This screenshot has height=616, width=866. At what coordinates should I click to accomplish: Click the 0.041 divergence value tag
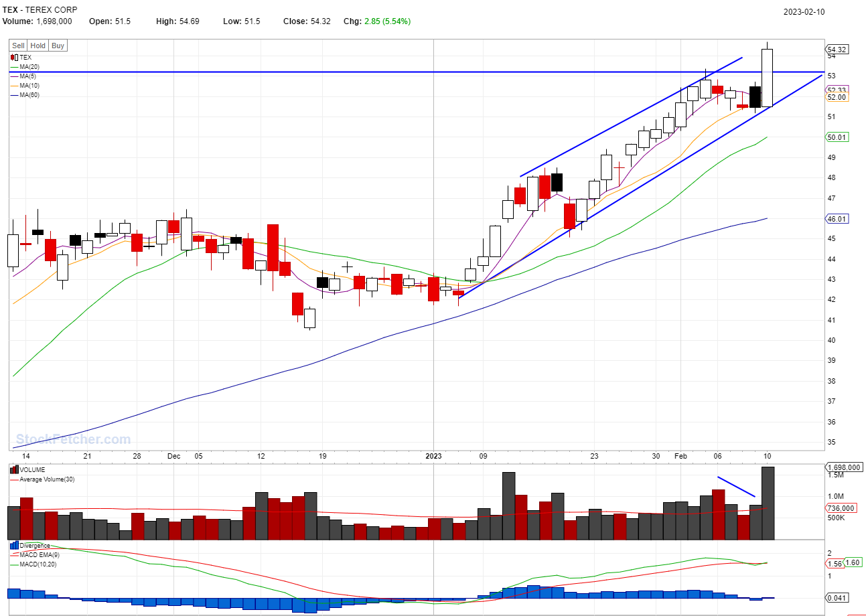[837, 597]
